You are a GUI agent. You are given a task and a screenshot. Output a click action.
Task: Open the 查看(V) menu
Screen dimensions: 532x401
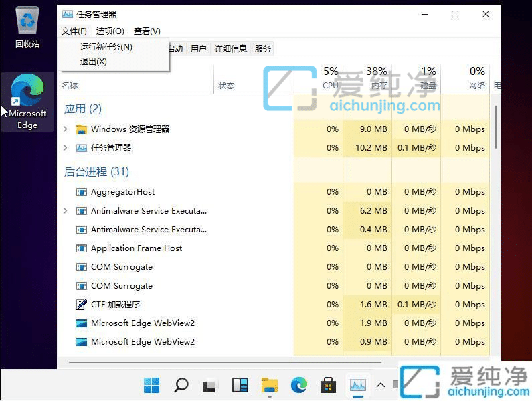147,31
